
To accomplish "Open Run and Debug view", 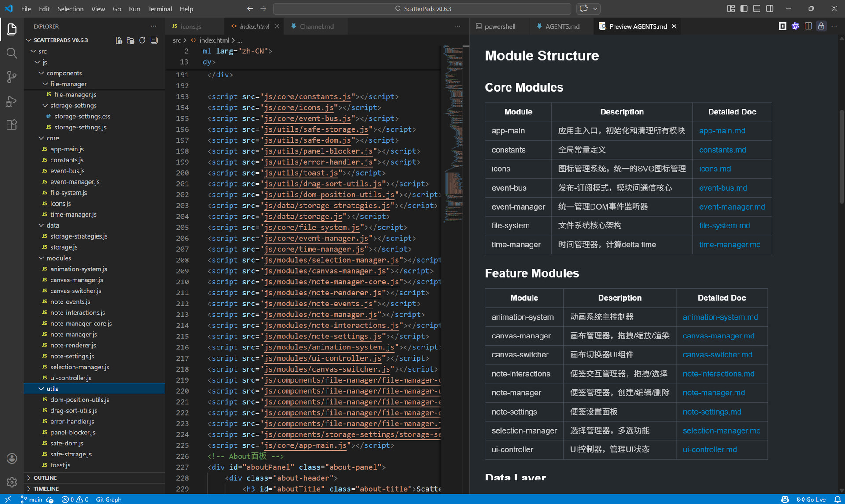I will tap(12, 101).
